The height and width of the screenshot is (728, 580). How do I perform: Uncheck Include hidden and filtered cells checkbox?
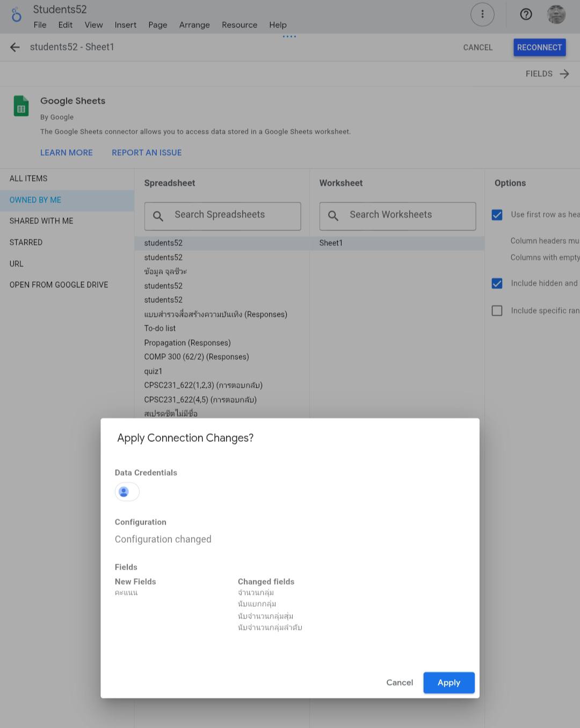pos(497,283)
